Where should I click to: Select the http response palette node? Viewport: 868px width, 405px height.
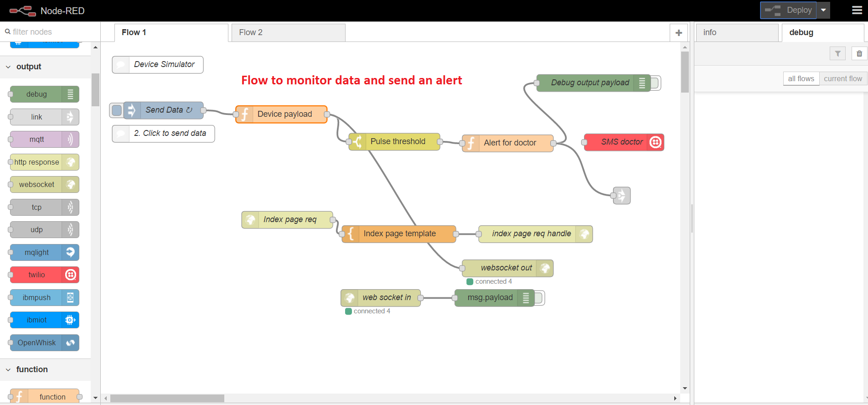click(44, 162)
